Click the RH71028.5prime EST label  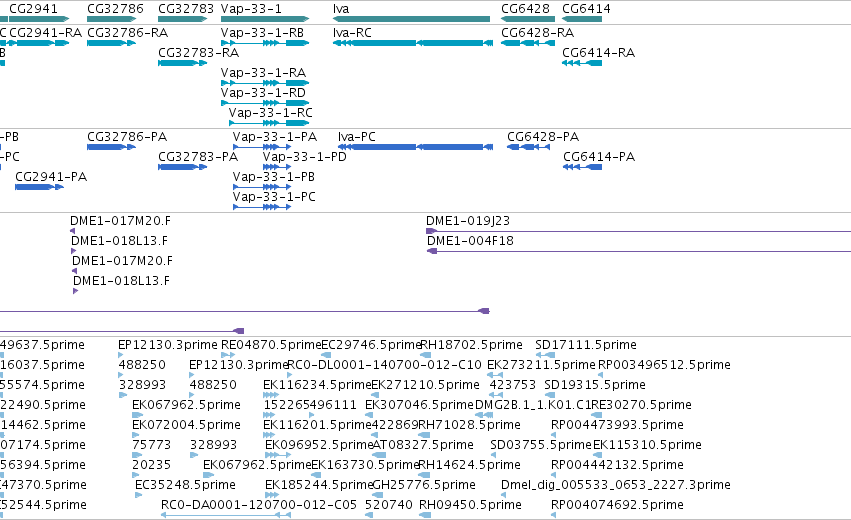tap(469, 425)
